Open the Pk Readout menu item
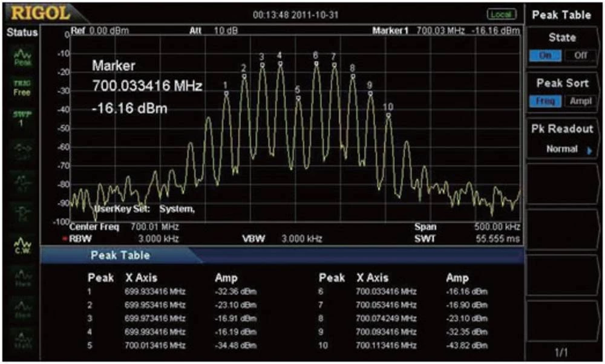This screenshot has width=605, height=364. point(562,129)
